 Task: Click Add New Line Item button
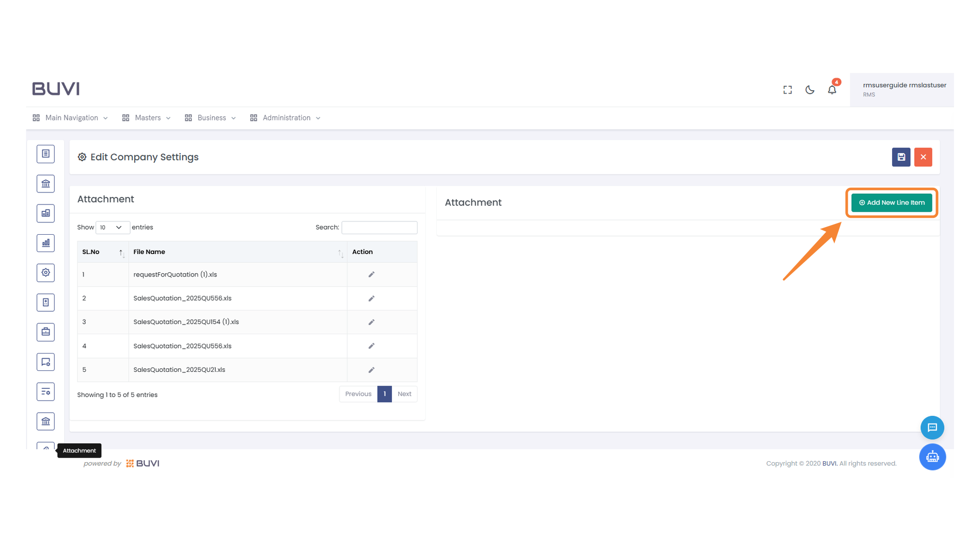(x=891, y=203)
